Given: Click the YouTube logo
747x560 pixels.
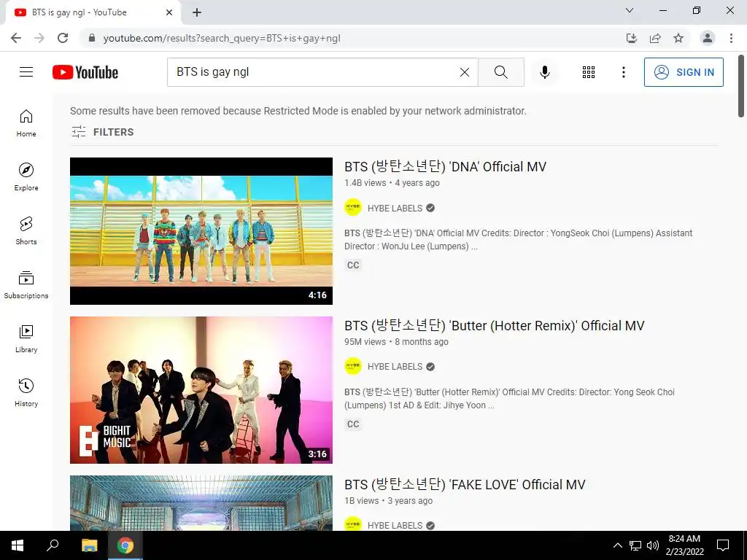Looking at the screenshot, I should (85, 72).
